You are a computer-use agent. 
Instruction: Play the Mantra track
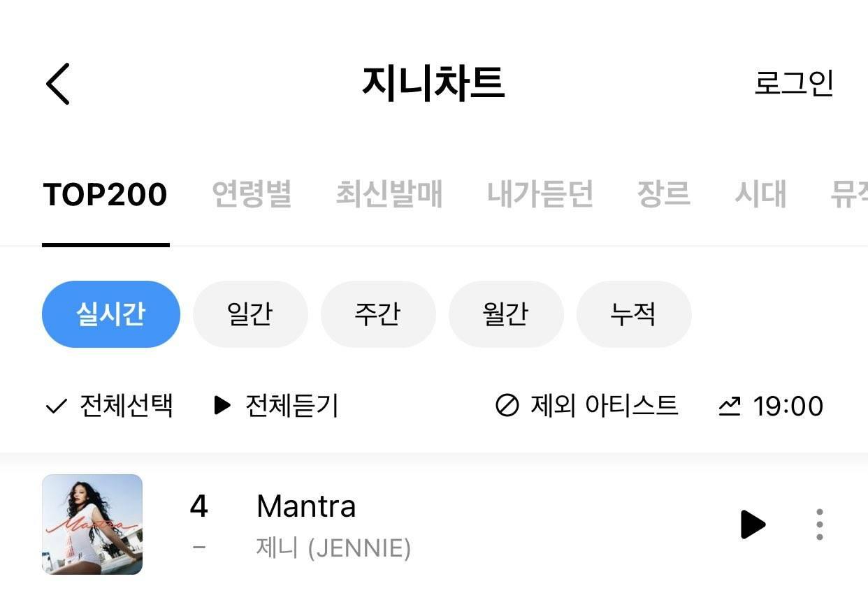pos(753,524)
